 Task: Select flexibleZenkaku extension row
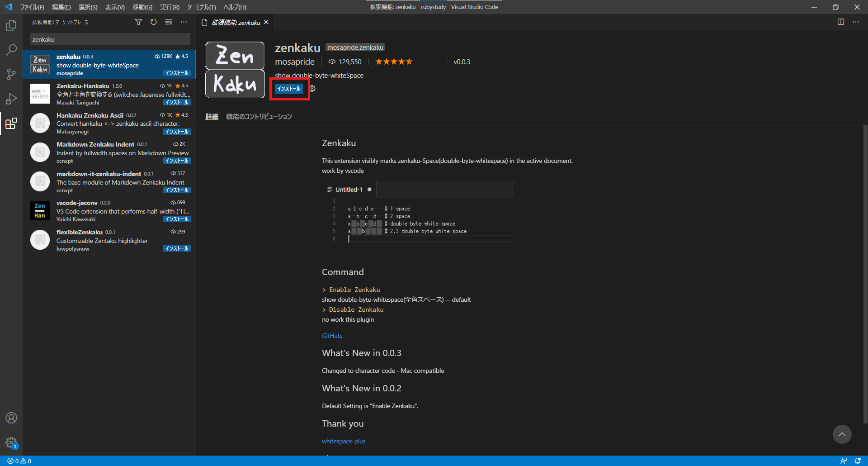tap(109, 240)
